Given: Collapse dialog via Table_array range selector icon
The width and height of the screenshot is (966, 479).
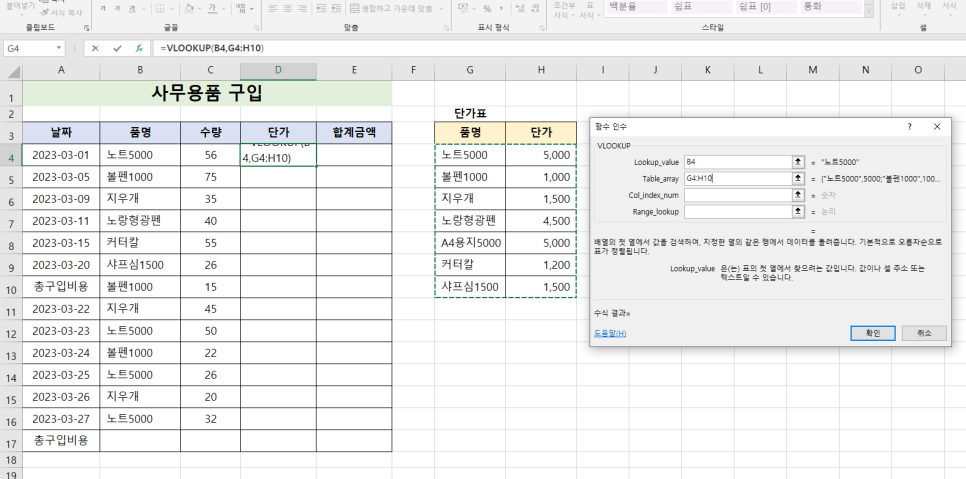Looking at the screenshot, I should click(798, 179).
